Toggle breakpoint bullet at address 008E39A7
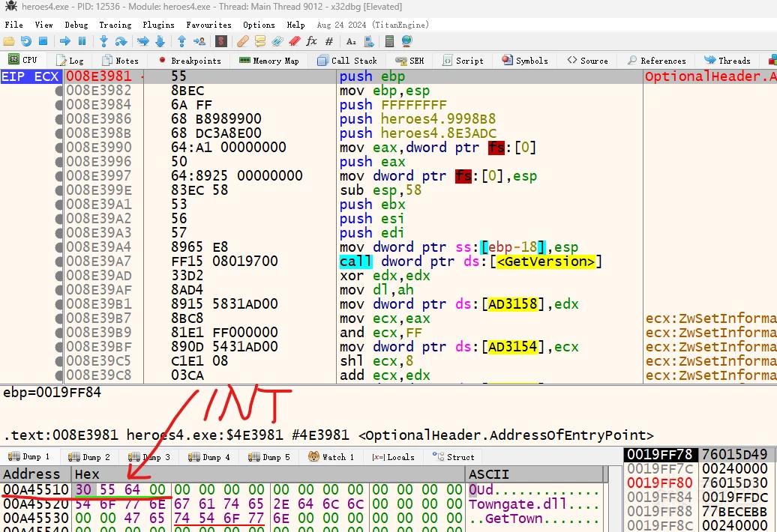 pos(59,262)
